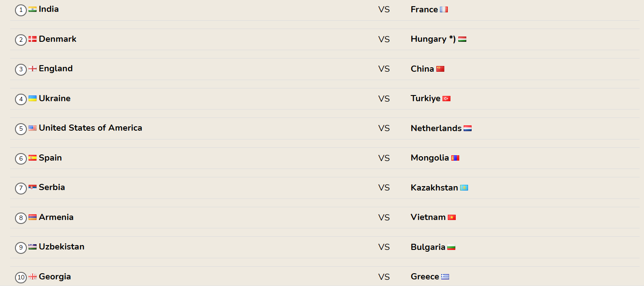Open the Bulgaria team name
Viewport: 644px width, 286px height.
pyautogui.click(x=428, y=247)
